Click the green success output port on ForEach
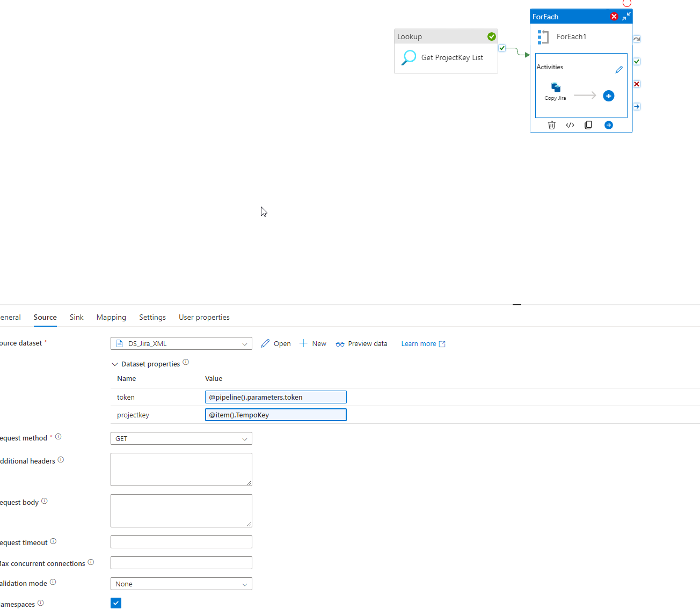The image size is (700, 610). (637, 61)
